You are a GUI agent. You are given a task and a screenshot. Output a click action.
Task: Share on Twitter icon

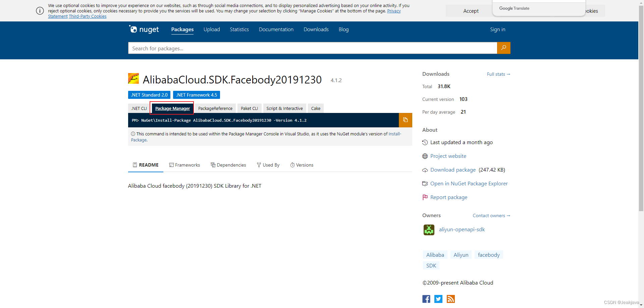pos(438,299)
